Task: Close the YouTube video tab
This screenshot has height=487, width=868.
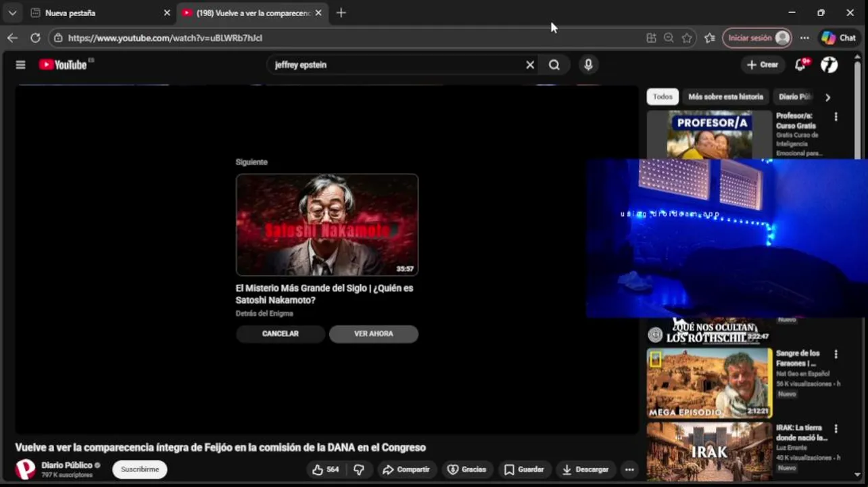Action: coord(318,13)
